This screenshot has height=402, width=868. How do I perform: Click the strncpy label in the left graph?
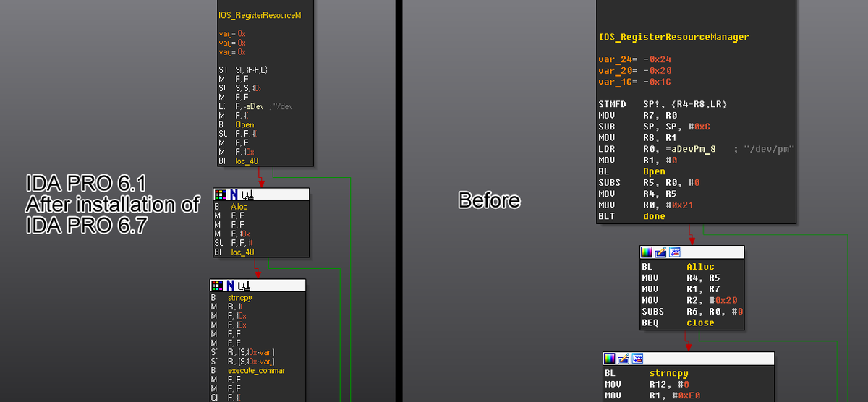(239, 297)
